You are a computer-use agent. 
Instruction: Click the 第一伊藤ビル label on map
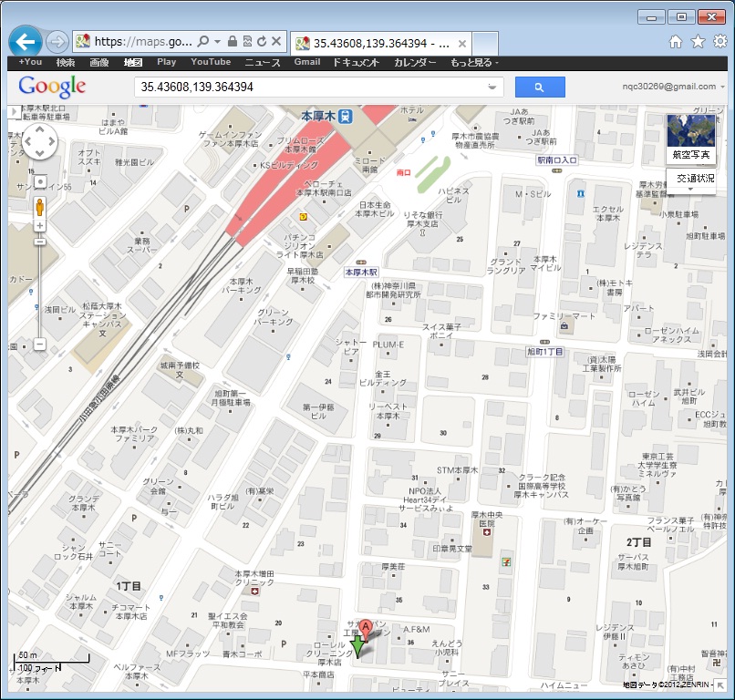click(318, 411)
